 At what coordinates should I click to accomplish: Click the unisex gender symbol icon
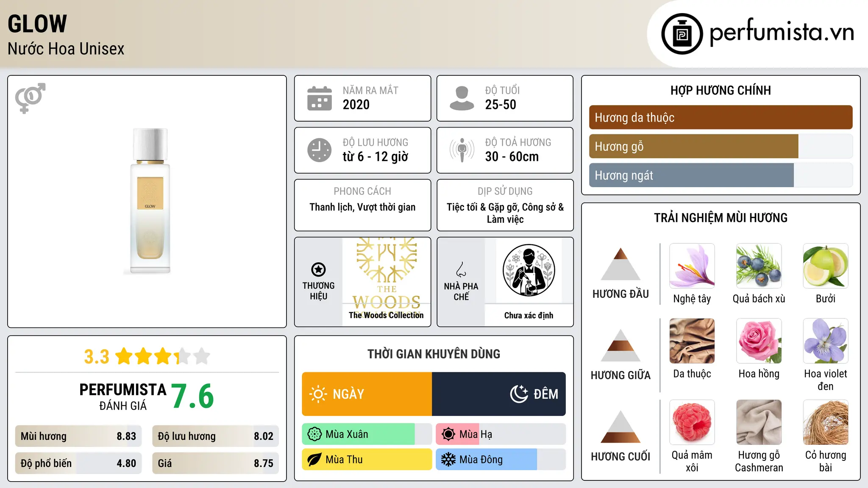click(x=30, y=98)
